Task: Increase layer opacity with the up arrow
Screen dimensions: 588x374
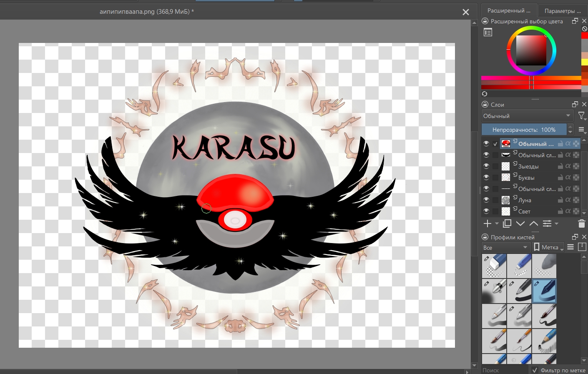Action: click(x=570, y=127)
